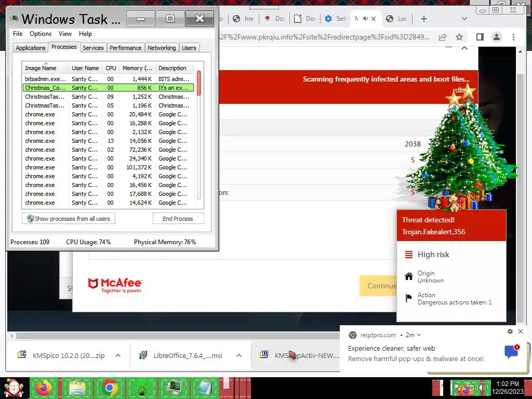Click the notepad-like taskbar icon
Viewport: 532px width, 399px height.
point(205,388)
